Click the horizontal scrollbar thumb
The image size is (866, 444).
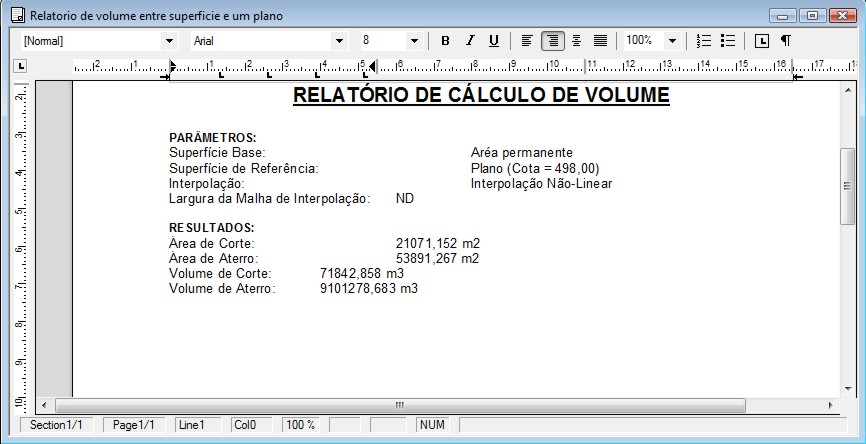(400, 405)
